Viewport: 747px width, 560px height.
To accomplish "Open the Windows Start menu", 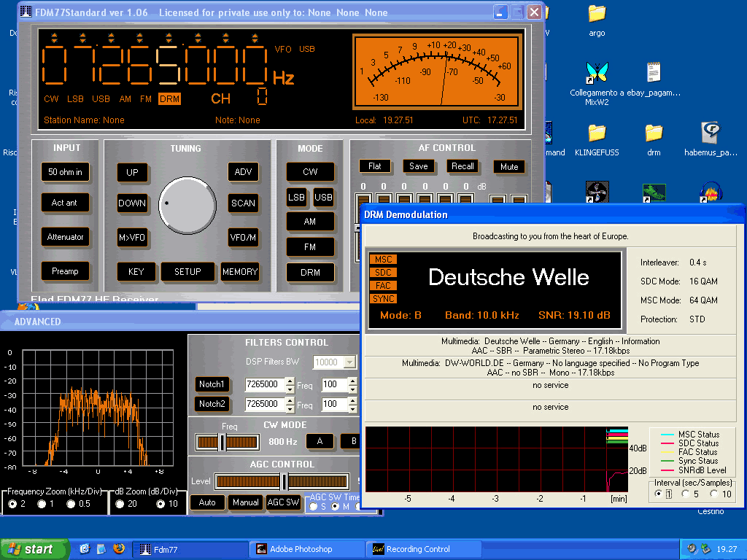I will pos(34,549).
